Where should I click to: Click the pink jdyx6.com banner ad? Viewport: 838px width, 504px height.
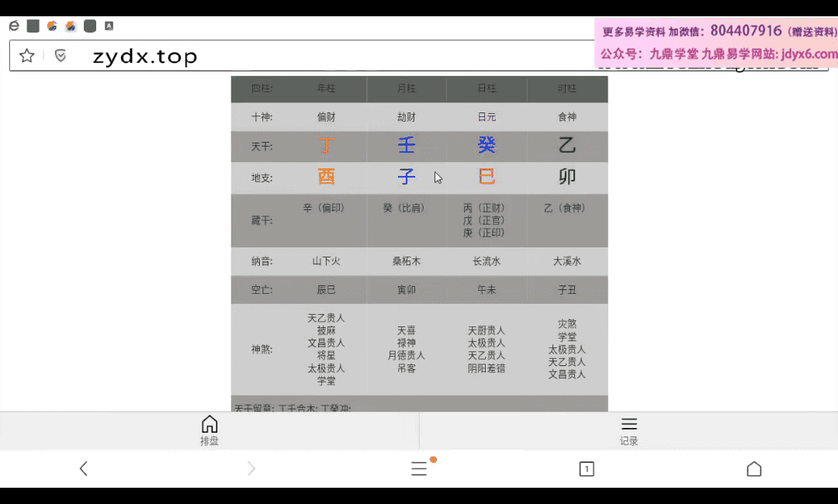tap(716, 43)
